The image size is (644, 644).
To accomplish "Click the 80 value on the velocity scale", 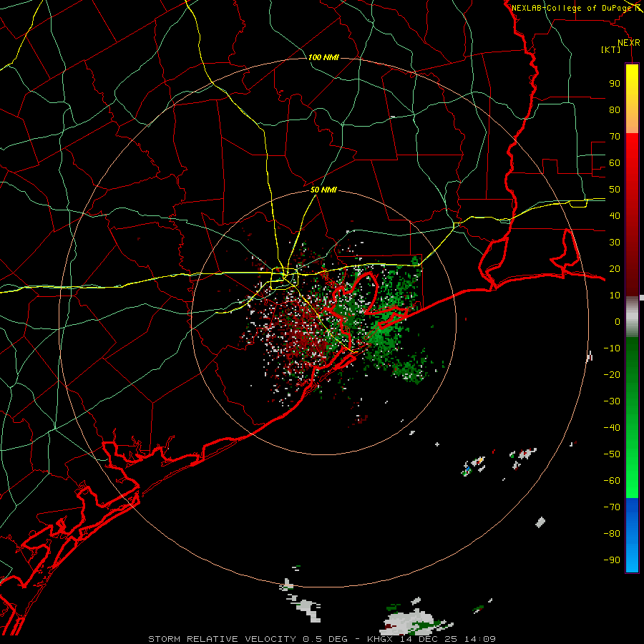I will click(615, 109).
